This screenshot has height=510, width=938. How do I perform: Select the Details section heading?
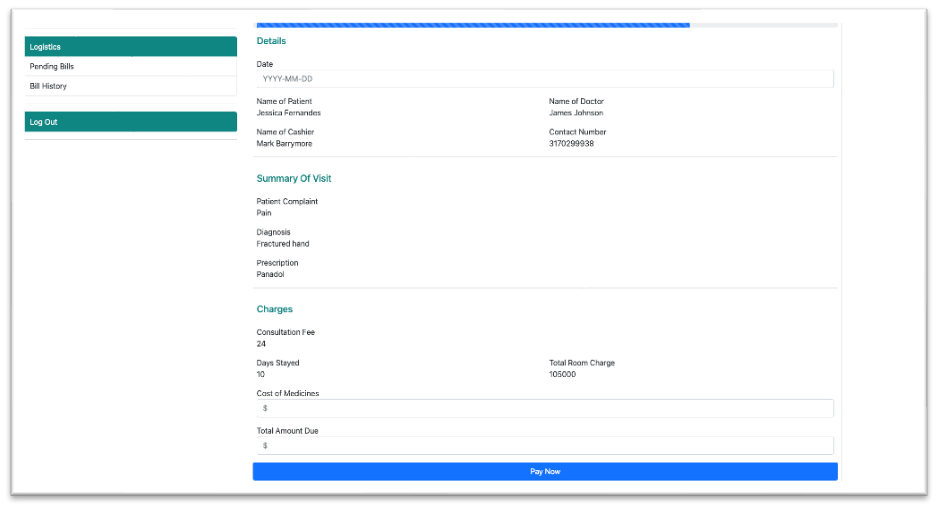pos(271,41)
